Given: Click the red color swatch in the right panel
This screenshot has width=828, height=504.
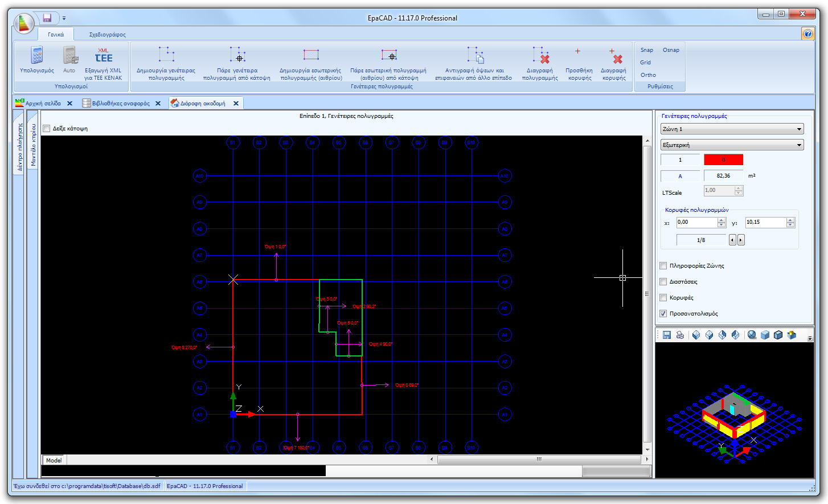Looking at the screenshot, I should tap(723, 159).
